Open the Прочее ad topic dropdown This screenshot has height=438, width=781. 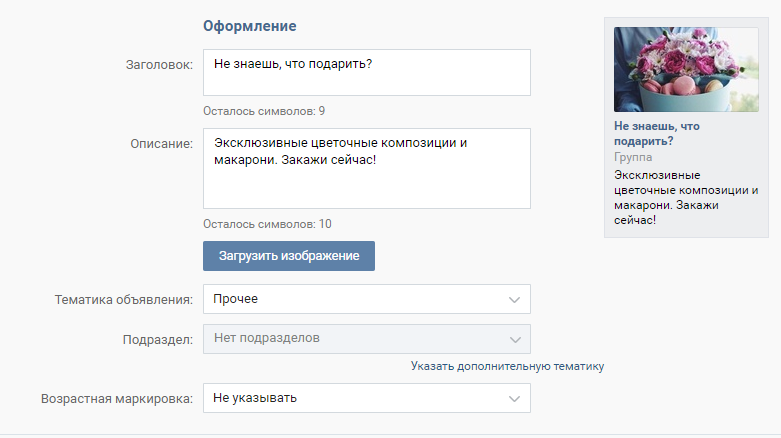point(367,299)
